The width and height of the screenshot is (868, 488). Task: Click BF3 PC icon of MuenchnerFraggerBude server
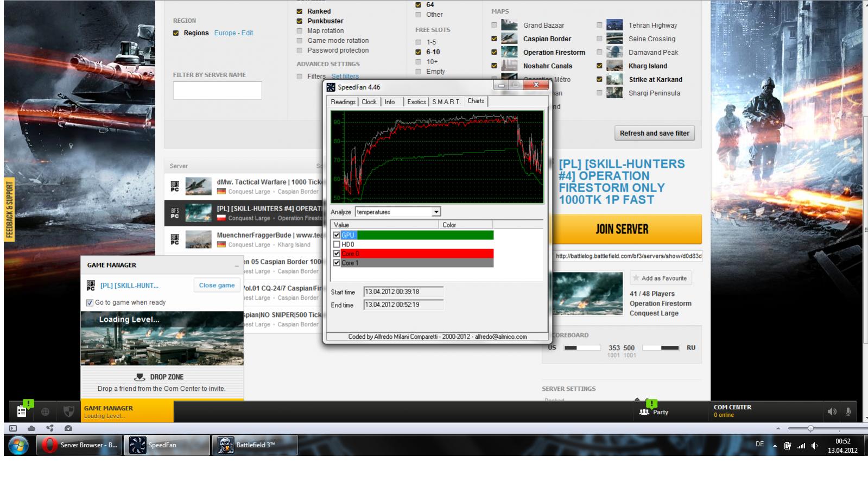[x=175, y=239]
